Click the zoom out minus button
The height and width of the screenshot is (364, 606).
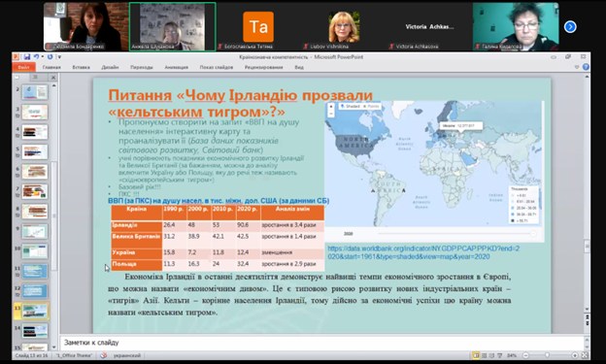pyautogui.click(x=525, y=355)
